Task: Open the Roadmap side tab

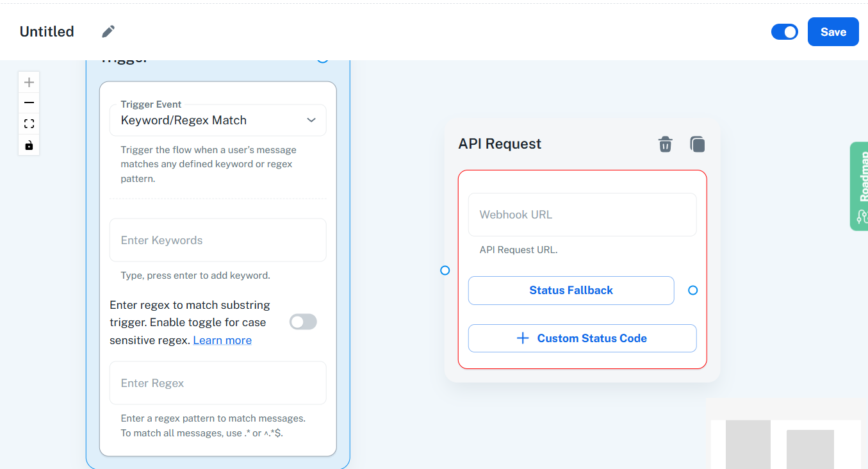Action: pyautogui.click(x=860, y=186)
